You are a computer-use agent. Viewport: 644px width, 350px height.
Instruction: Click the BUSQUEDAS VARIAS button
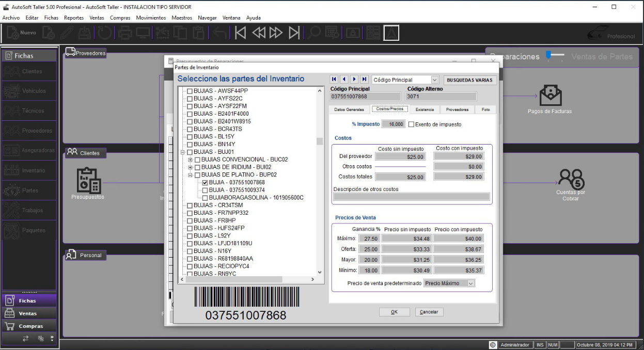(470, 80)
